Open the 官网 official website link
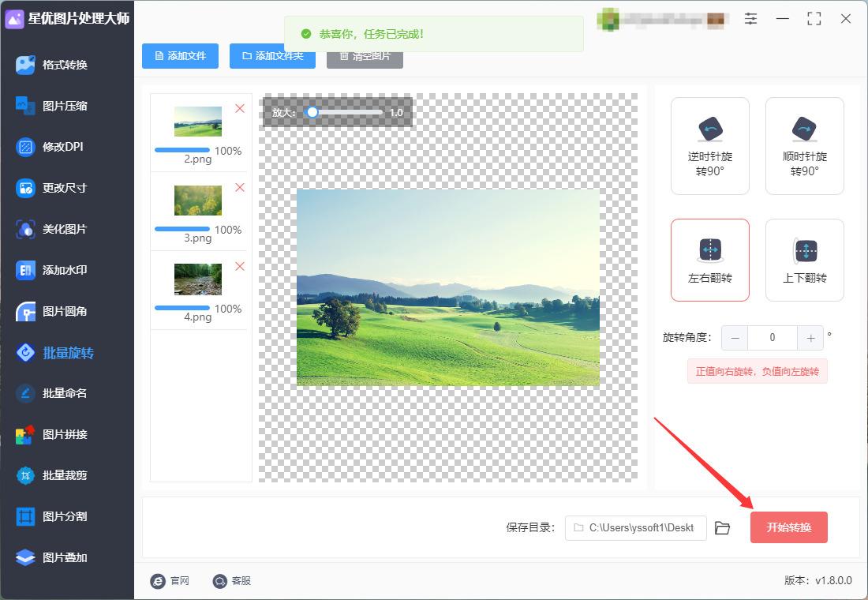 tap(170, 580)
